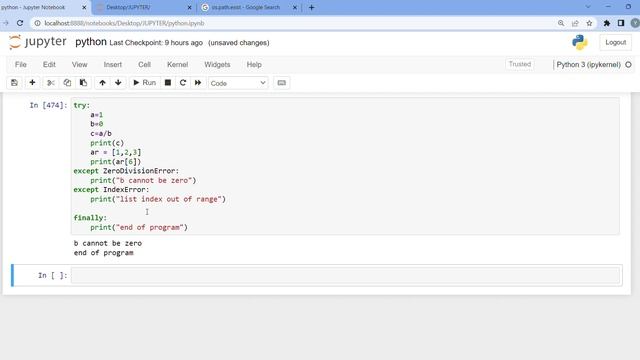Paste cells below icon

point(83,83)
